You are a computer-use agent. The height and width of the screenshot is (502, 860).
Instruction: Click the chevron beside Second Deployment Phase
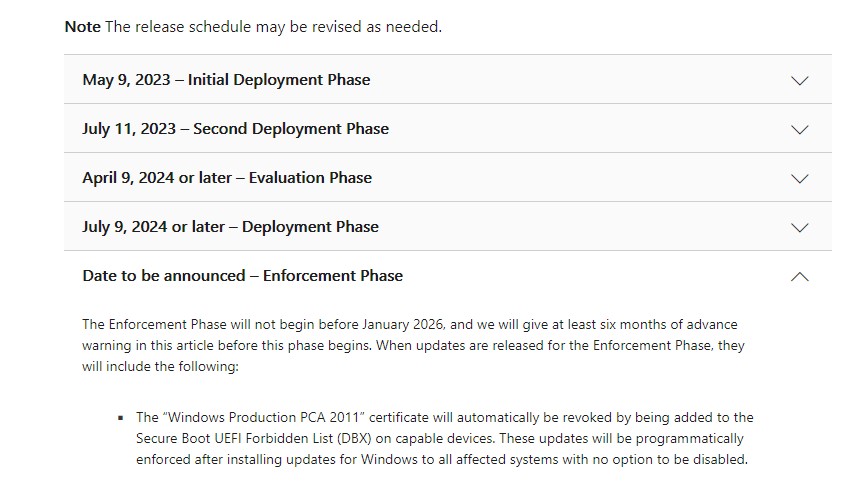tap(799, 129)
